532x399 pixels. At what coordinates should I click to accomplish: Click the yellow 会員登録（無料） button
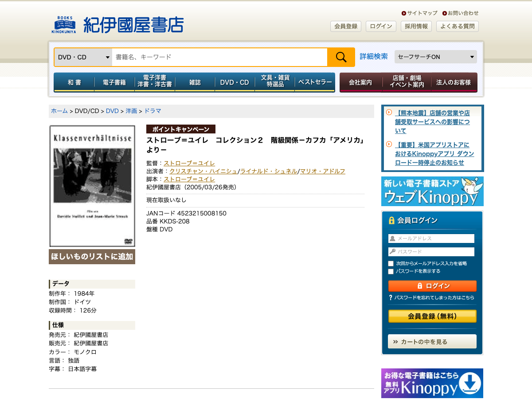(x=432, y=316)
